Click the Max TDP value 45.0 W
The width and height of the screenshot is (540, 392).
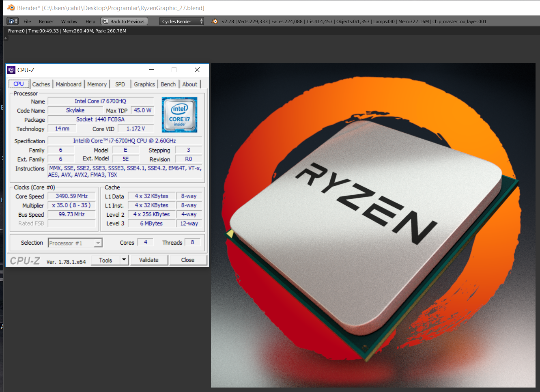pos(142,110)
